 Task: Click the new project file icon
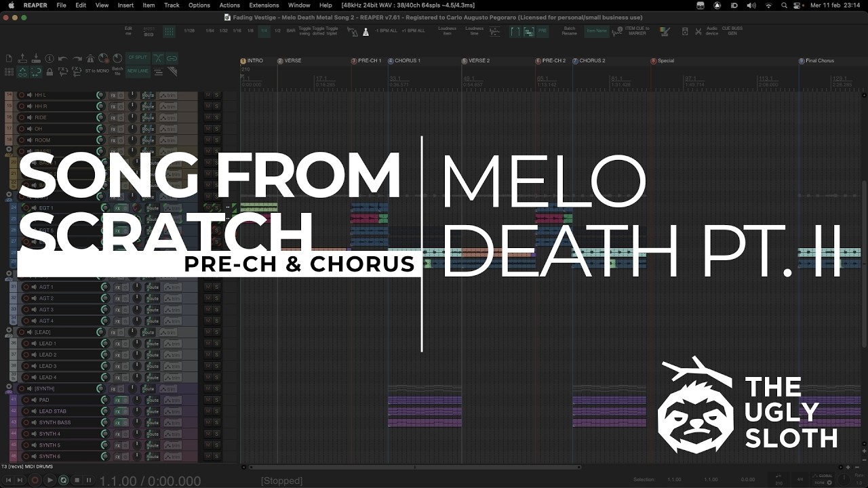[9, 59]
